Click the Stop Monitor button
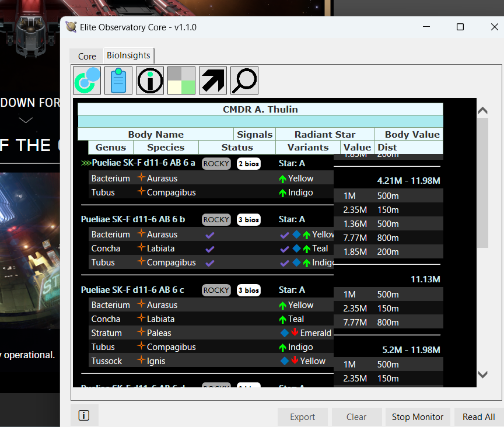Image resolution: width=504 pixels, height=427 pixels. click(x=418, y=417)
